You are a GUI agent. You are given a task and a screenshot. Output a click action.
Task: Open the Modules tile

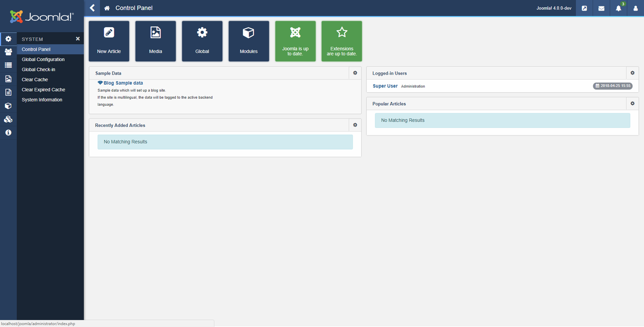(x=249, y=41)
